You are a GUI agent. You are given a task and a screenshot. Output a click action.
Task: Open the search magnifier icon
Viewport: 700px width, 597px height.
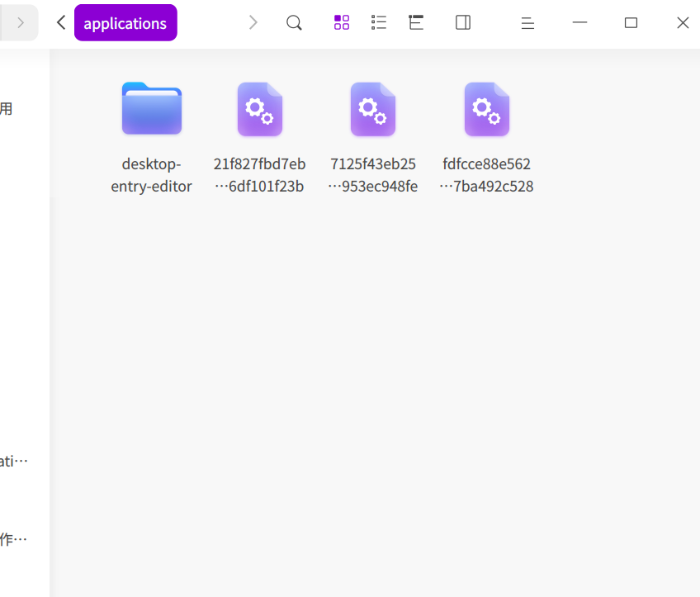pyautogui.click(x=294, y=23)
